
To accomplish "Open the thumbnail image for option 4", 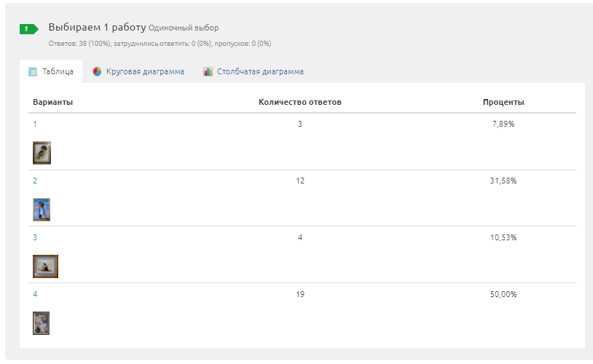I will click(x=41, y=323).
